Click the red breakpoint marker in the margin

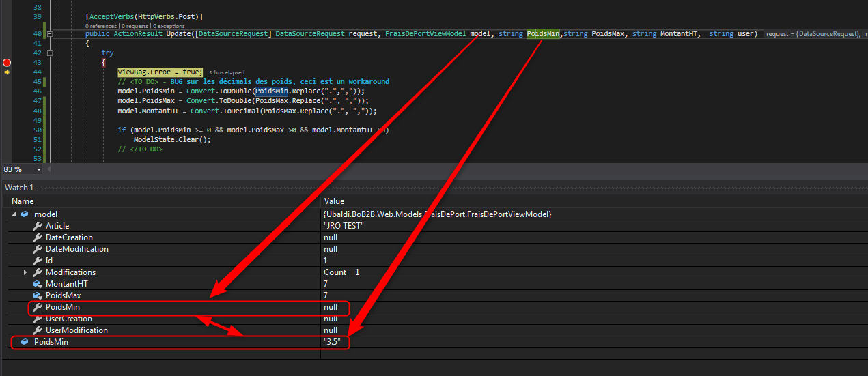7,62
